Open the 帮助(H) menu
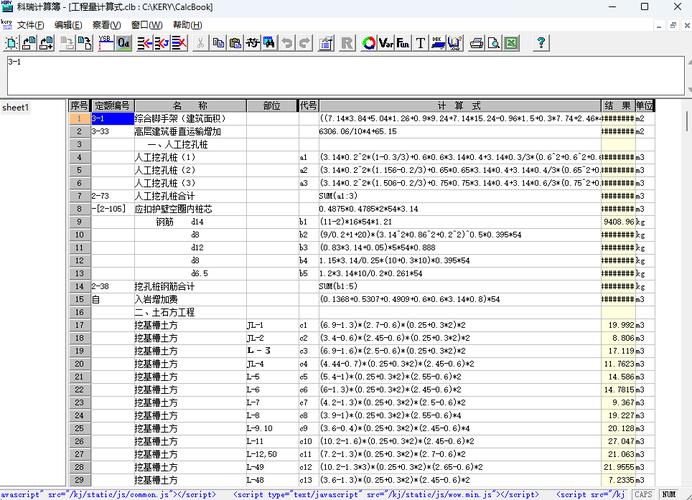The image size is (692, 500). [187, 24]
